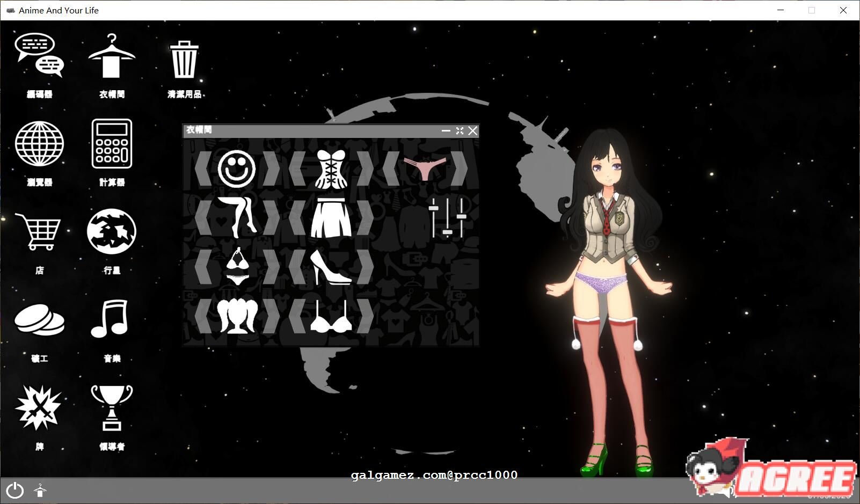Minimize the 衣帽間 wardrobe window
The image size is (860, 504).
[x=445, y=130]
